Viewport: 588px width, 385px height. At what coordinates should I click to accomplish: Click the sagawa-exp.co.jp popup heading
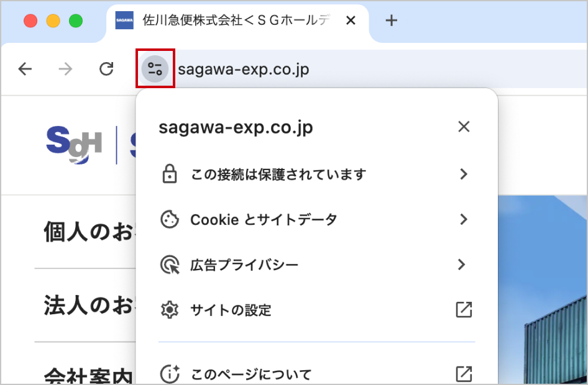pos(236,128)
